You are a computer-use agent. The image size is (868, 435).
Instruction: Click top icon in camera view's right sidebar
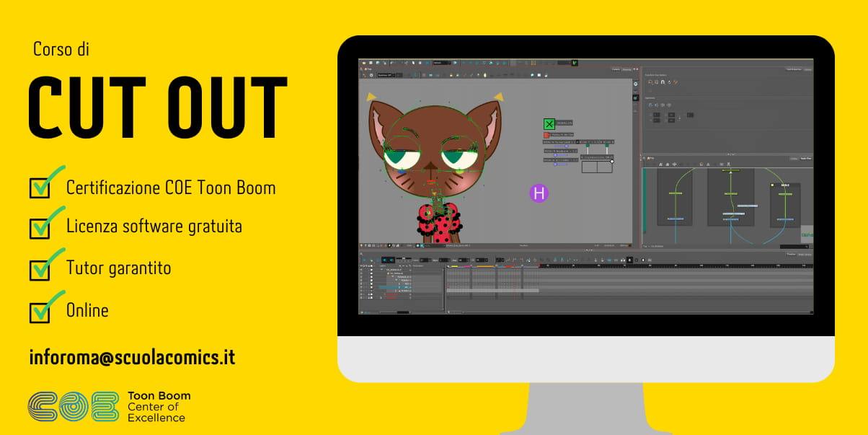tap(635, 84)
